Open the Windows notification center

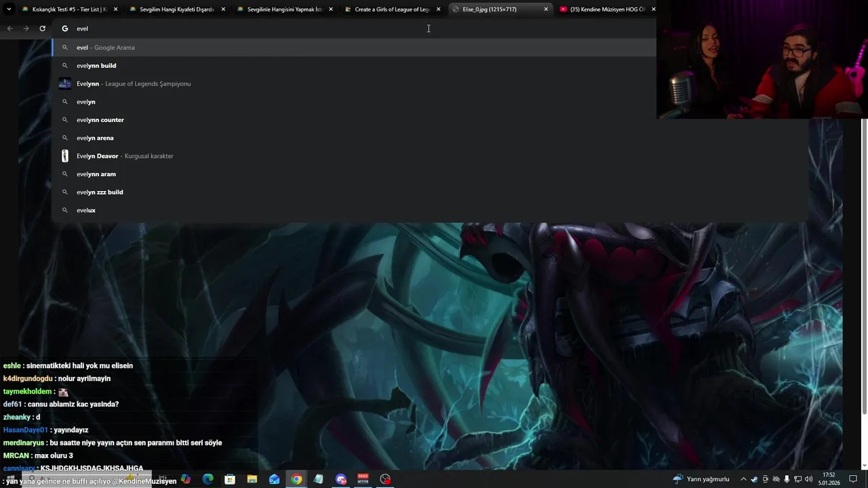852,479
